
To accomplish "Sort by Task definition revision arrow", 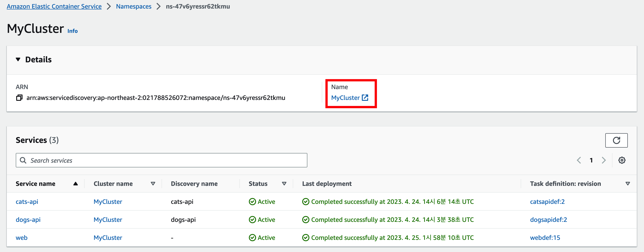I will 628,184.
